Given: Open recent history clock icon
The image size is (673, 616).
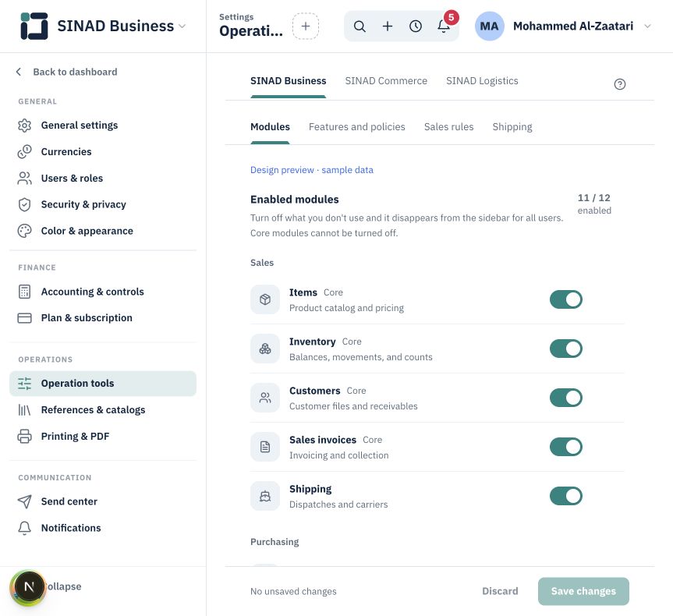Looking at the screenshot, I should point(416,27).
